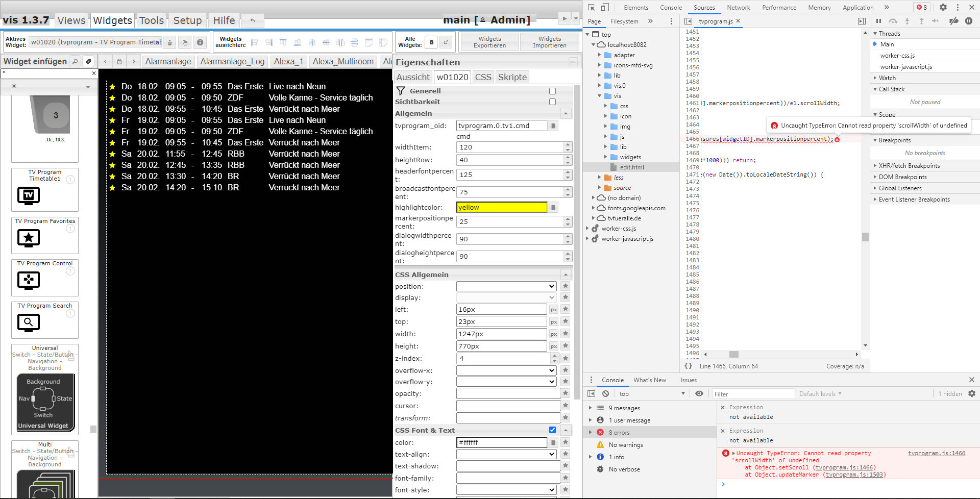The height and width of the screenshot is (499, 980).
Task: Open the Setup menu
Action: tap(187, 20)
